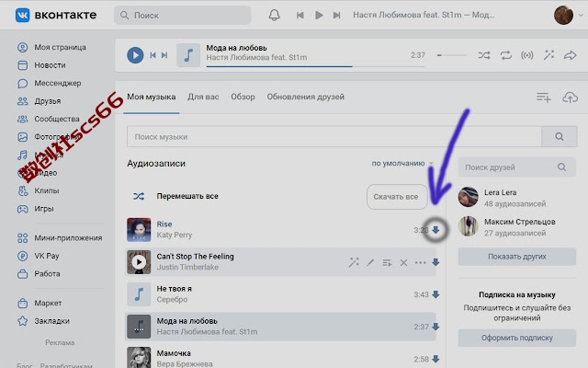Viewport: 588px width, 368px height.
Task: Click the profile avatar picture
Action: 563,15
